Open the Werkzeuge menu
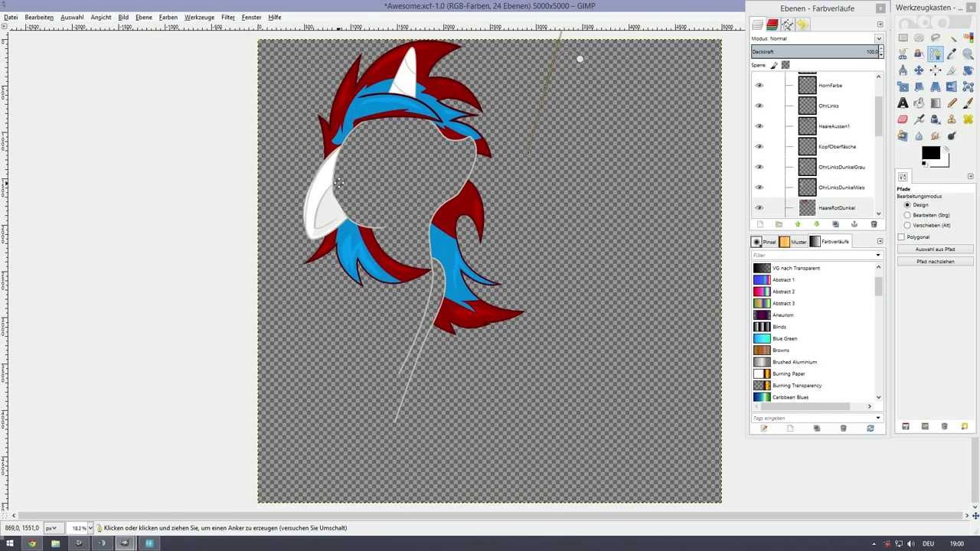Viewport: 980px width, 551px height. tap(199, 17)
